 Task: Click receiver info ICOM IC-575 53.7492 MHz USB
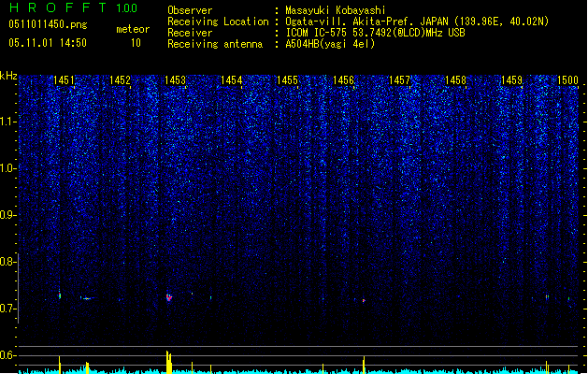[376, 33]
